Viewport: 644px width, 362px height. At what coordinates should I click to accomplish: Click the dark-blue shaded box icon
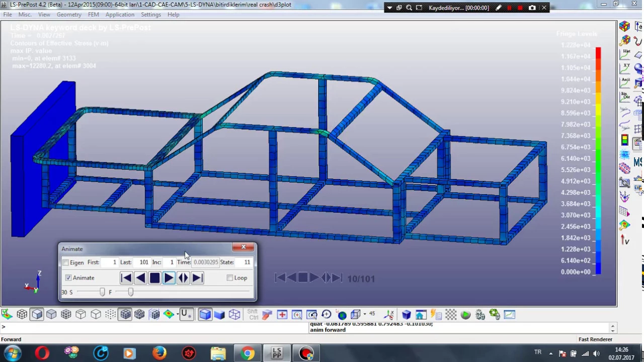pyautogui.click(x=219, y=315)
